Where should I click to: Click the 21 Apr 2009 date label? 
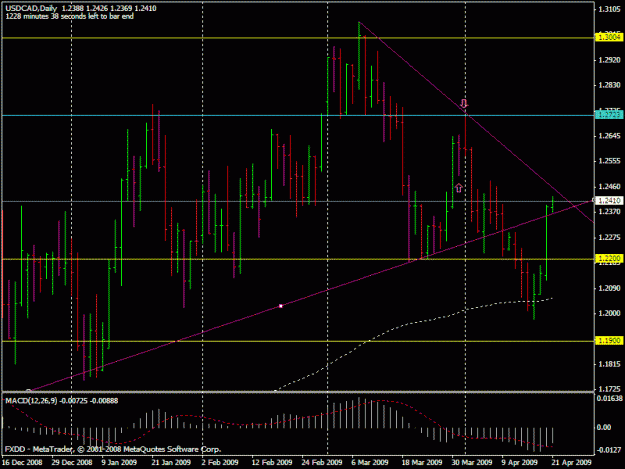pos(571,462)
